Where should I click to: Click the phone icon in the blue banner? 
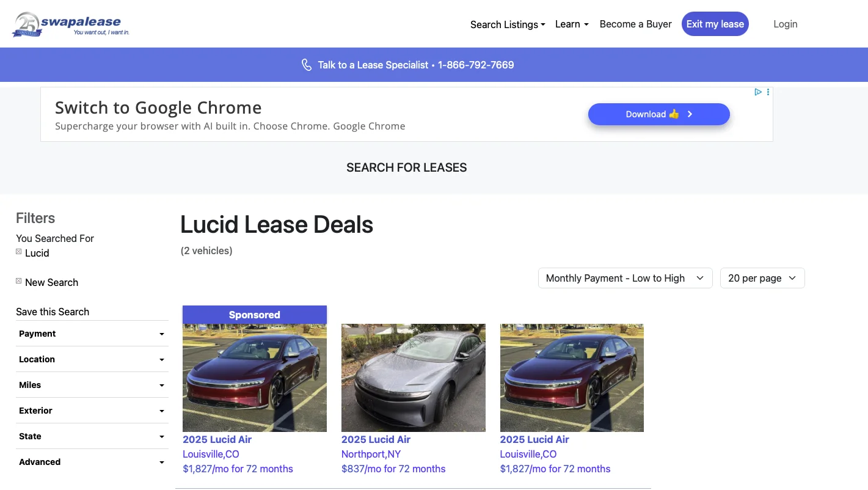307,65
